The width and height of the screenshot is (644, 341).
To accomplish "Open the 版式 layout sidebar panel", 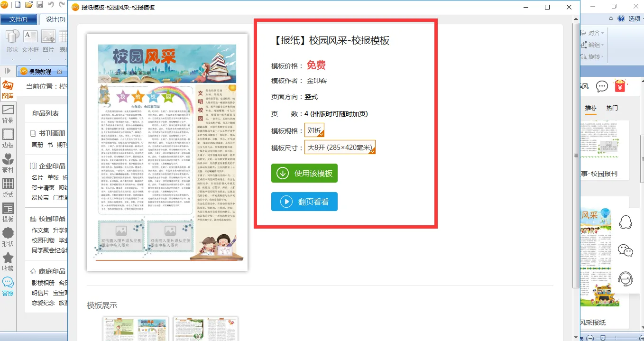I will tap(8, 188).
